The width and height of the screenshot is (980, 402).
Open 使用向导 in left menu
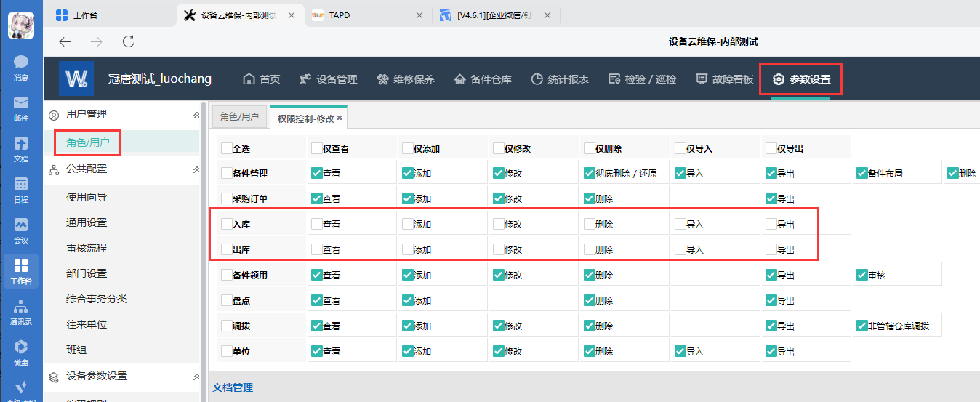click(87, 197)
